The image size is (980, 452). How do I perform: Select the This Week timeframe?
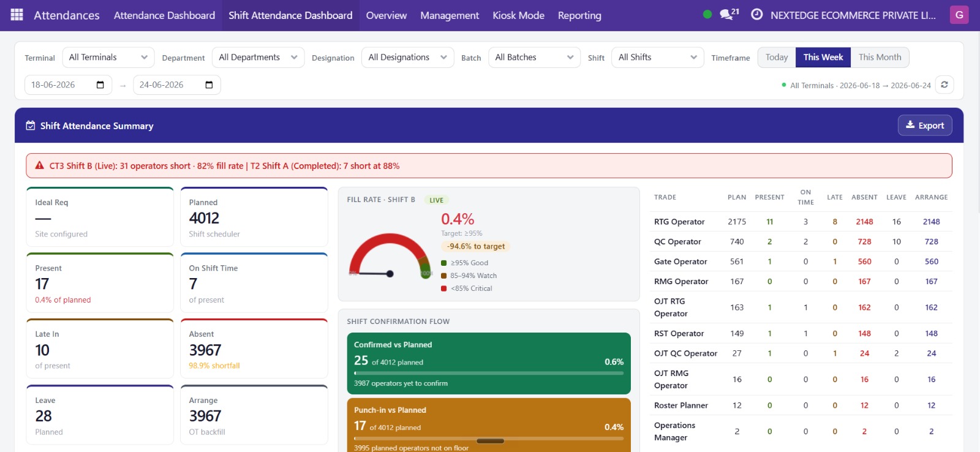(823, 58)
